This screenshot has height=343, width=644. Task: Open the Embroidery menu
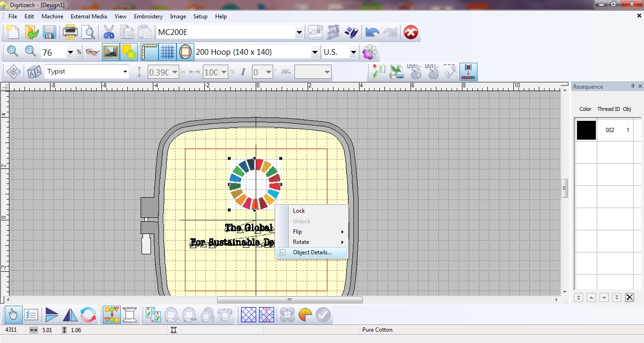(148, 16)
